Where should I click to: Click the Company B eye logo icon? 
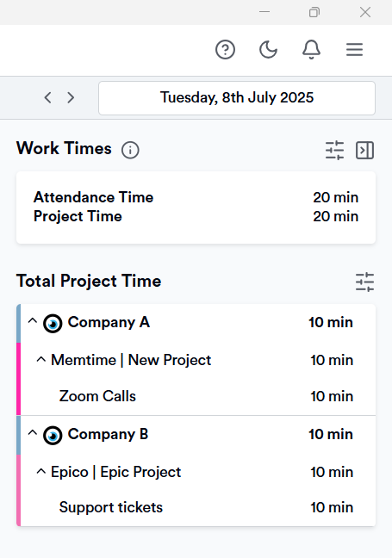click(53, 435)
